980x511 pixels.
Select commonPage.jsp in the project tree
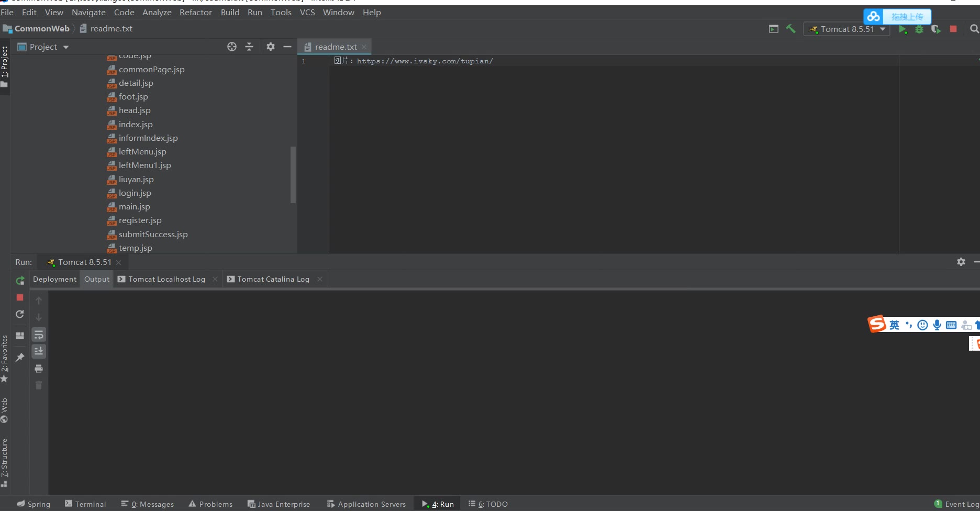(x=151, y=69)
